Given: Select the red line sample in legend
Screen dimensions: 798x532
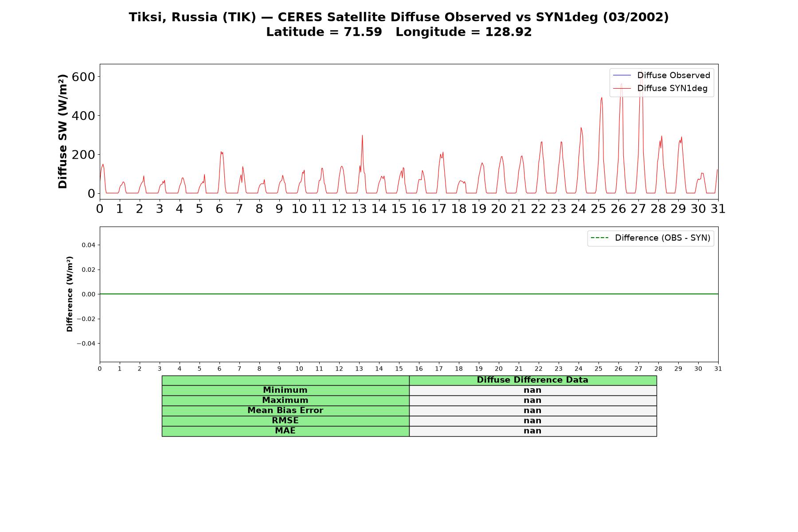Looking at the screenshot, I should pyautogui.click(x=622, y=88).
